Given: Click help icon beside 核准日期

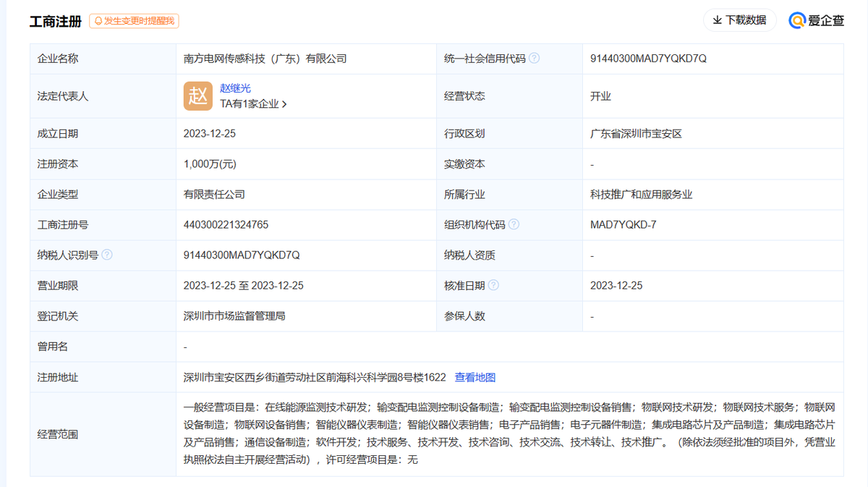Looking at the screenshot, I should pyautogui.click(x=493, y=286).
